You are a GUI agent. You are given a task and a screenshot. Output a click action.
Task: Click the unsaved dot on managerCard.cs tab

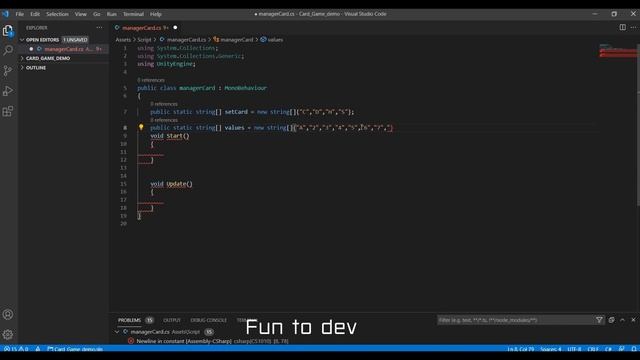click(x=175, y=27)
